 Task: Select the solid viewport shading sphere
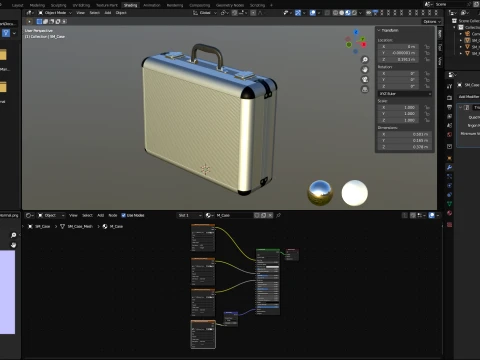(342, 13)
